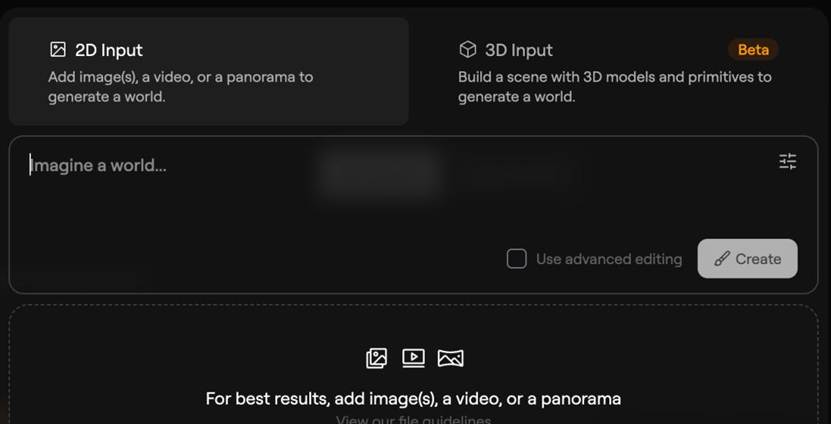Viewport: 831px width, 424px height.
Task: Open the prompt settings sliders icon
Action: [x=788, y=161]
